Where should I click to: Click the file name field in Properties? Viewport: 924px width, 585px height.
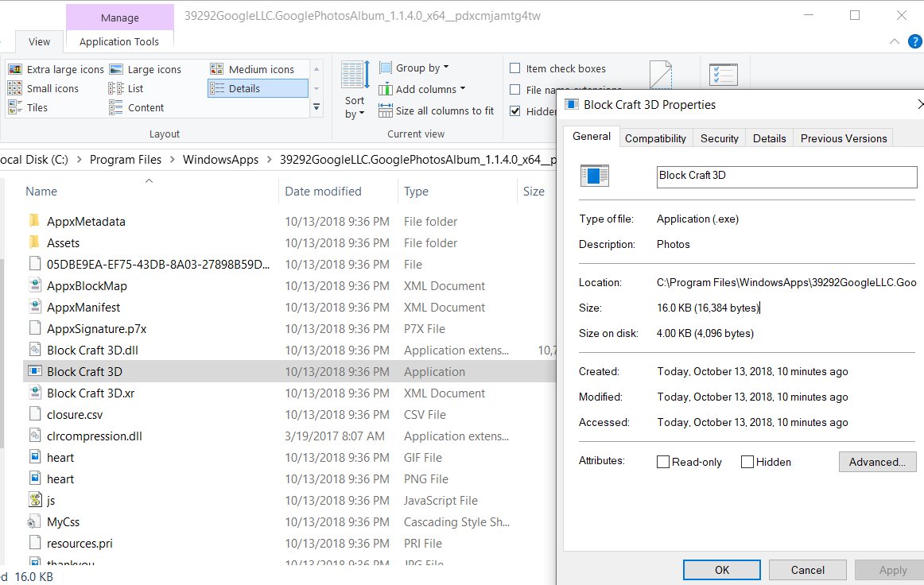[786, 176]
